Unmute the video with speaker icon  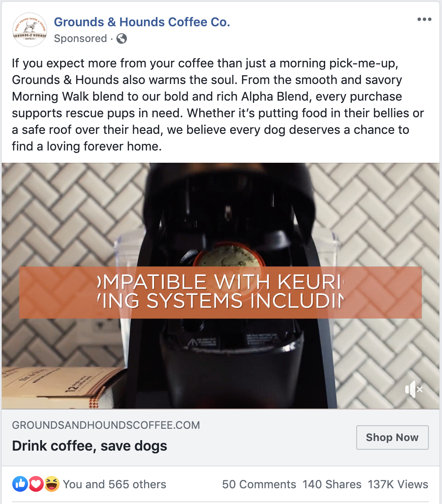414,389
